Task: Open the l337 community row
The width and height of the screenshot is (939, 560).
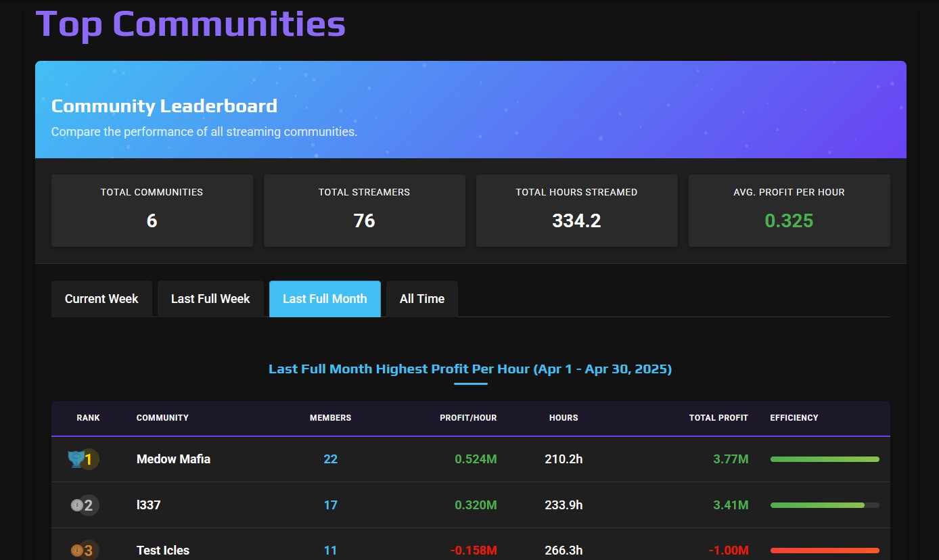Action: click(470, 505)
